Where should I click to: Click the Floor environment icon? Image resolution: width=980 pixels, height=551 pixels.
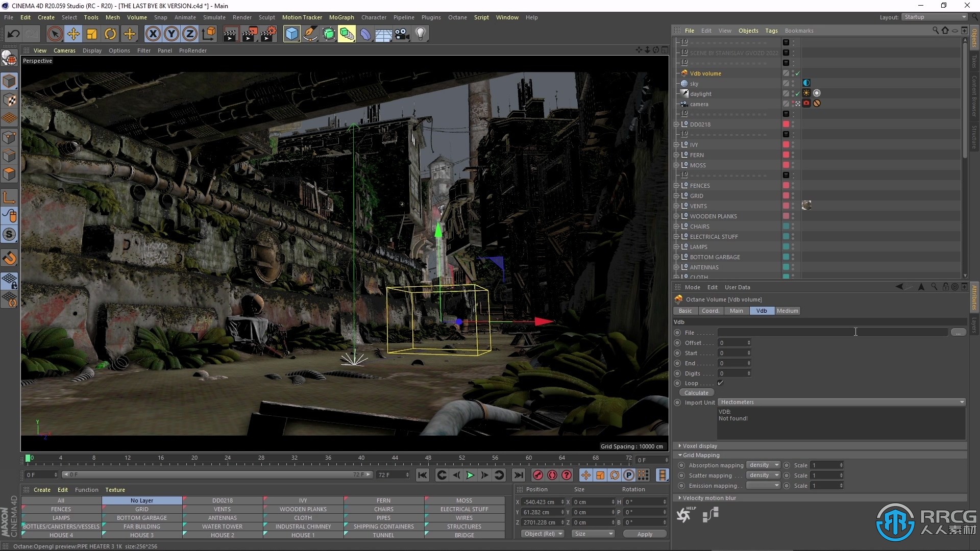click(x=384, y=34)
